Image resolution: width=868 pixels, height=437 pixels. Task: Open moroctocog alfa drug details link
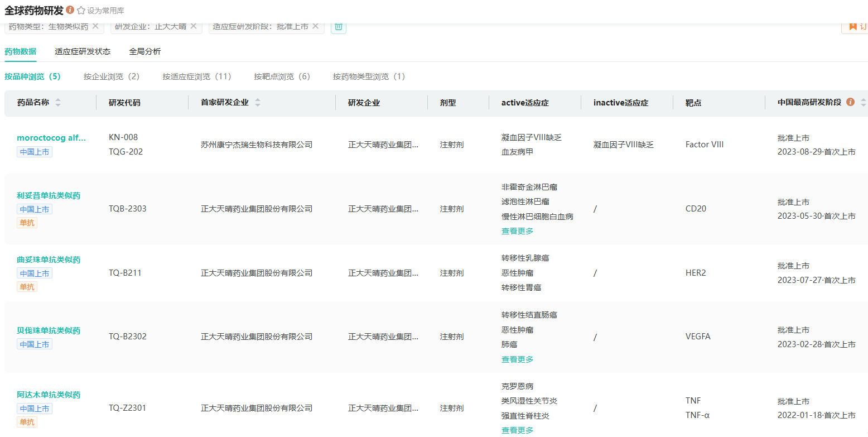coord(51,138)
